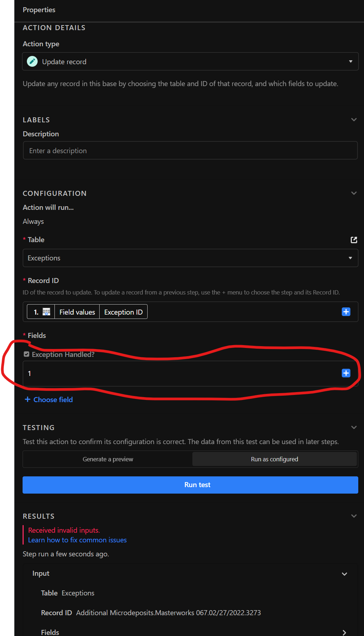Click the step 1 table icon token
Screen dimensions: 364x636
41,312
